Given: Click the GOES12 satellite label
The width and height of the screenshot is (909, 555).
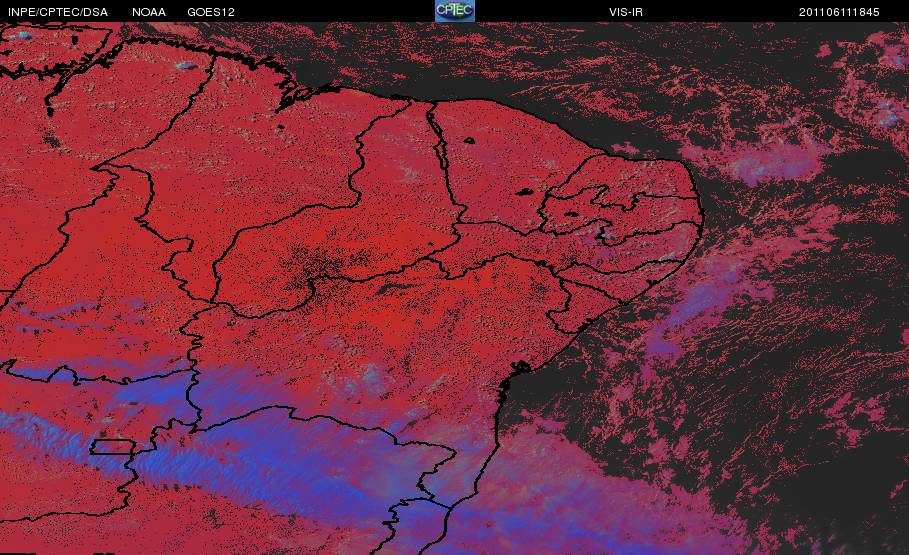Looking at the screenshot, I should [211, 12].
